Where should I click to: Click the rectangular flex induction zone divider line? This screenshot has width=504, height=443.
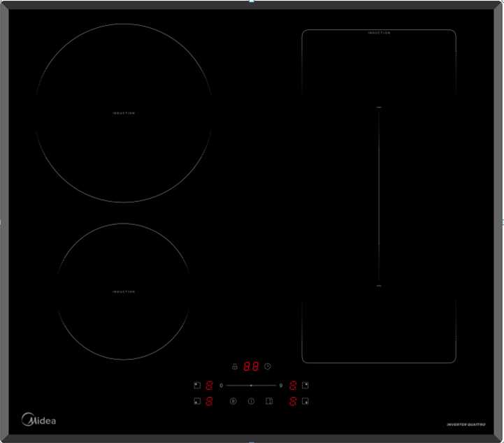(378, 196)
